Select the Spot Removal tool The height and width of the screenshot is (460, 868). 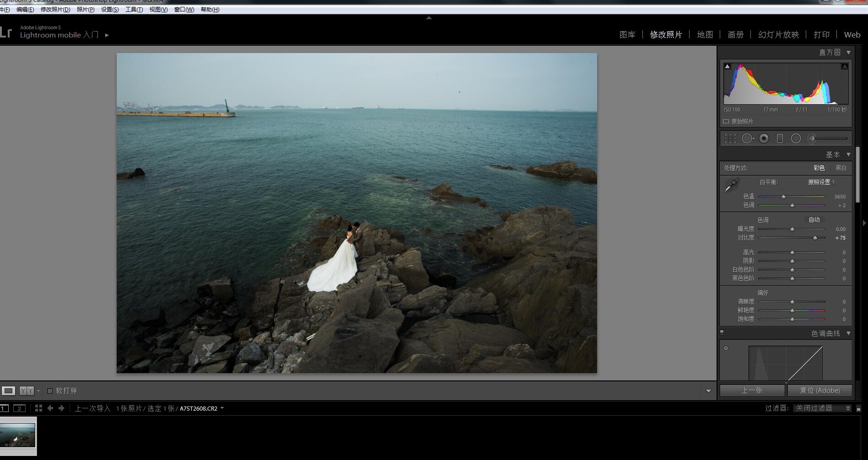(x=747, y=139)
